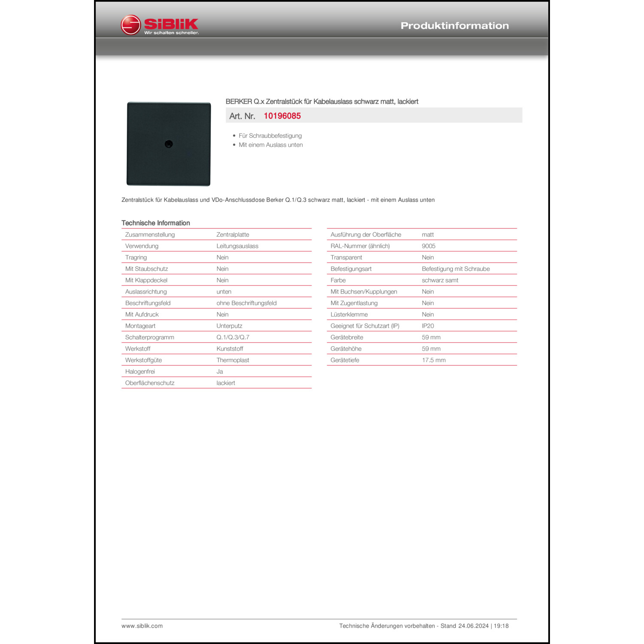Click the Schalterprogramm value Q.1/Q.3/Q.7
Screen dimensions: 644x644
(x=233, y=337)
